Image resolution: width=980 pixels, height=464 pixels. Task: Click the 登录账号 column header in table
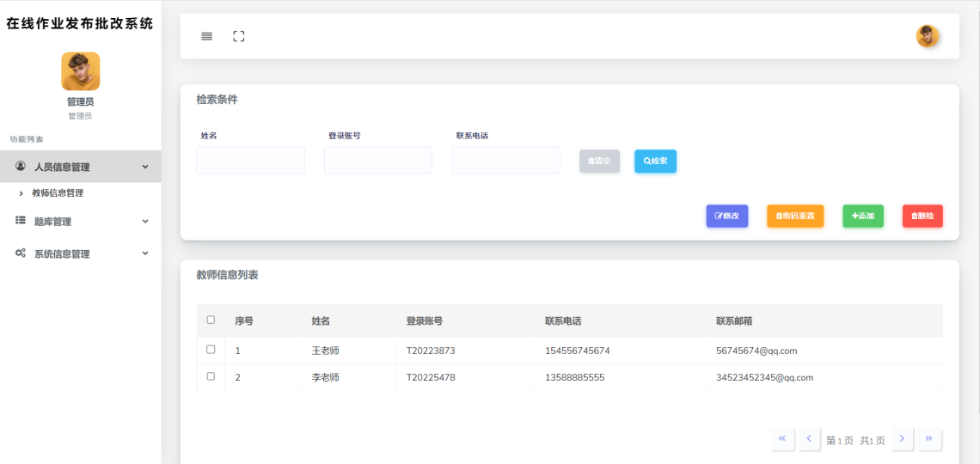pos(425,321)
